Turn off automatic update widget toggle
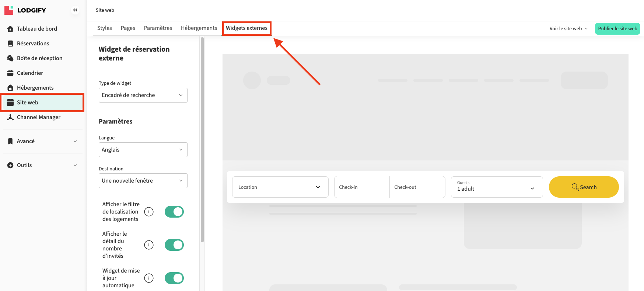This screenshot has height=291, width=644. pyautogui.click(x=174, y=278)
